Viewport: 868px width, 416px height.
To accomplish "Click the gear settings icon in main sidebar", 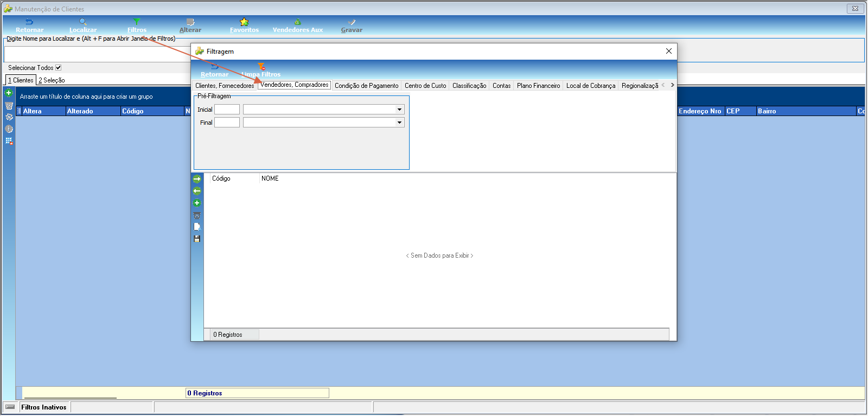I will coord(9,117).
